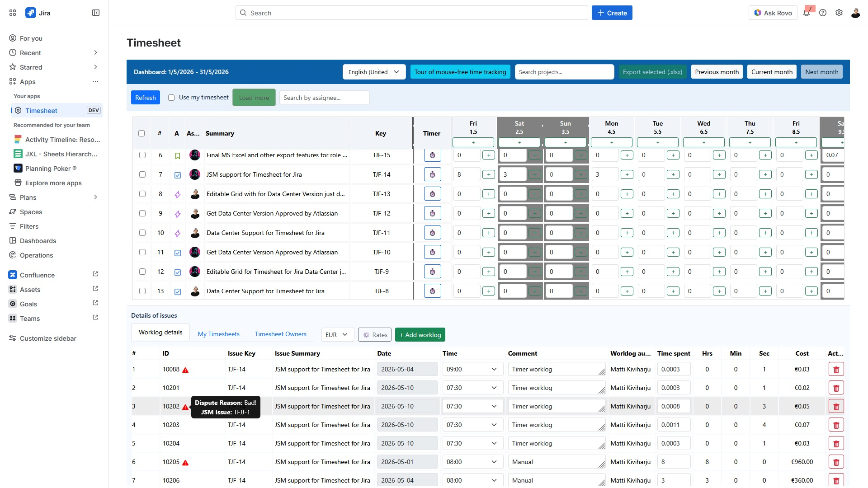
Task: Click the Create button
Action: click(612, 13)
